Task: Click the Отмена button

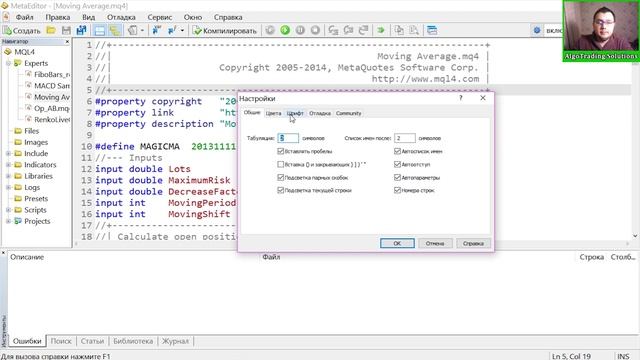Action: coord(435,243)
